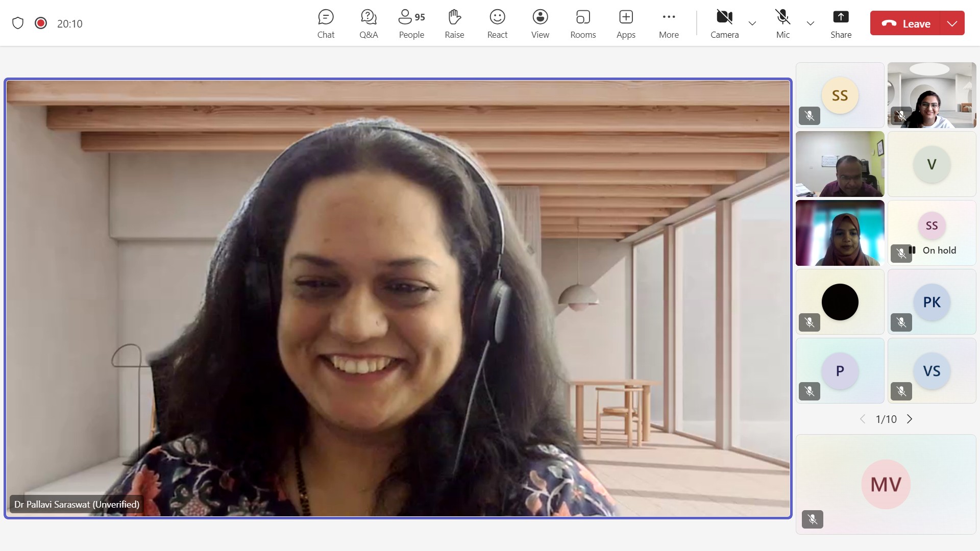
Task: Share your screen content
Action: [x=841, y=23]
